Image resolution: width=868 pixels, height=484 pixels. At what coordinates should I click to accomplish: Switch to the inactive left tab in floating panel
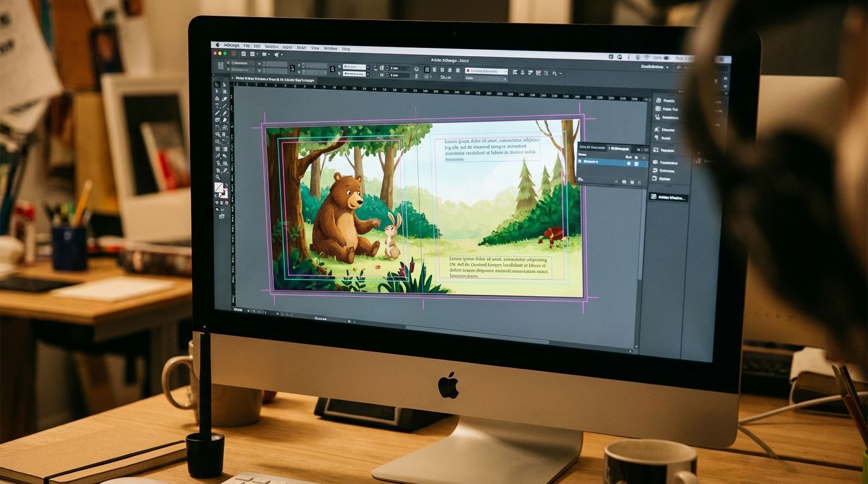coord(592,147)
